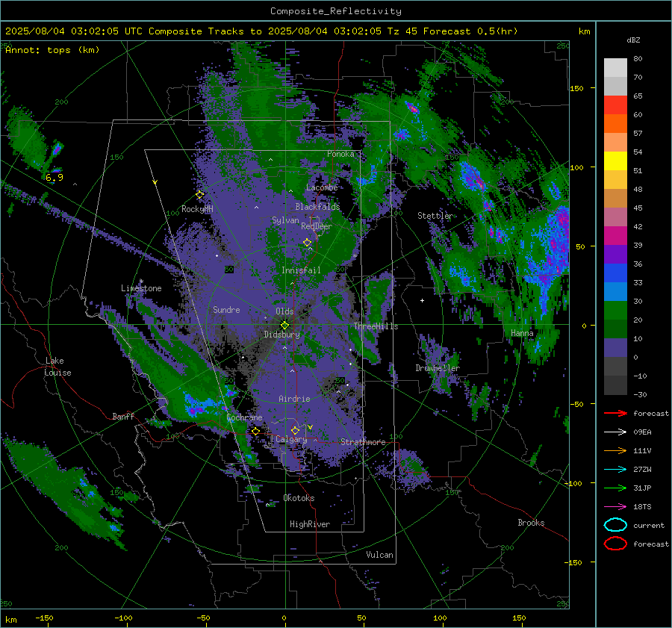The height and width of the screenshot is (628, 672).
Task: Click the Okotoks city label
Action: (x=299, y=498)
